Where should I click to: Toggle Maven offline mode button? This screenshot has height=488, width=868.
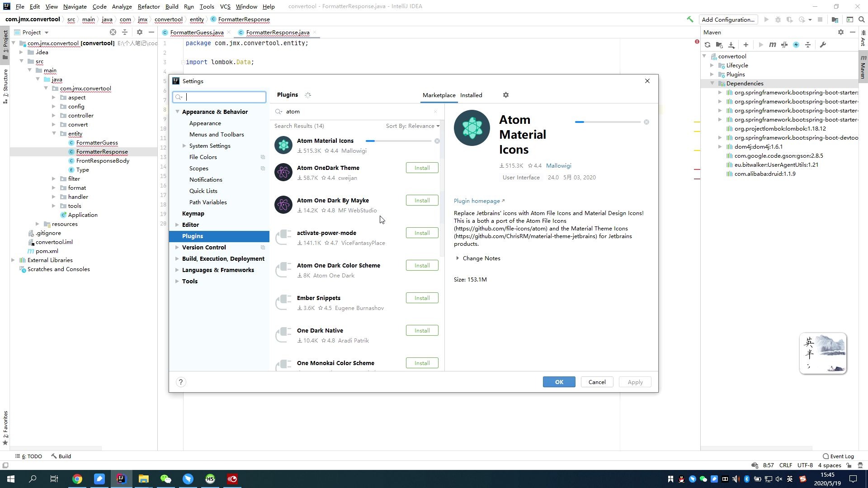[x=784, y=45]
